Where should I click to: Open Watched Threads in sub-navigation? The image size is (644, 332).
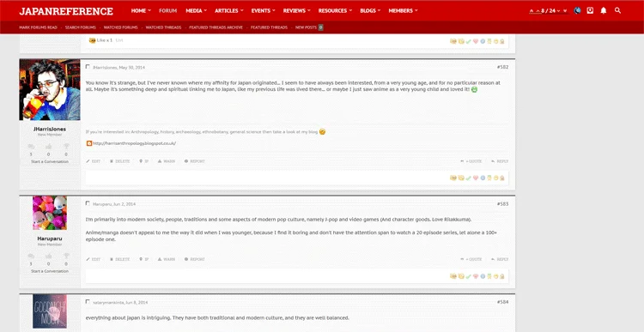point(163,27)
